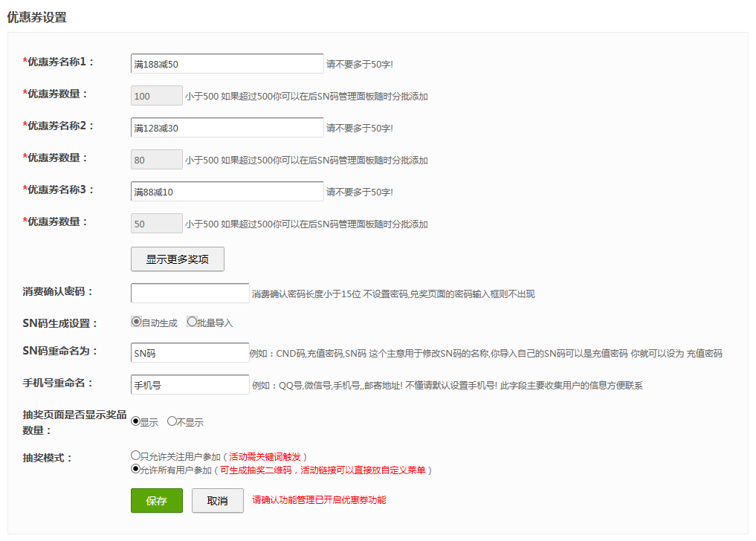Select the quantity field showing 80
Viewport: 756px width, 541px height.
(156, 160)
